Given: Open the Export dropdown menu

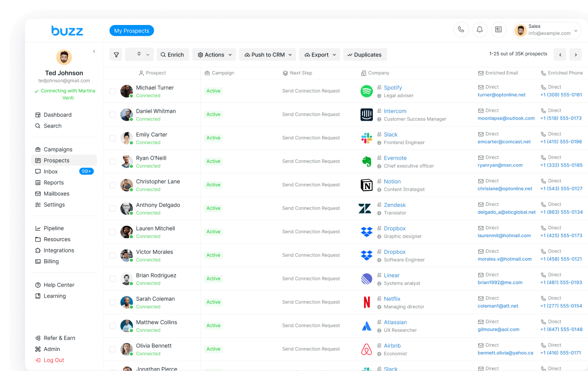Looking at the screenshot, I should (x=320, y=55).
